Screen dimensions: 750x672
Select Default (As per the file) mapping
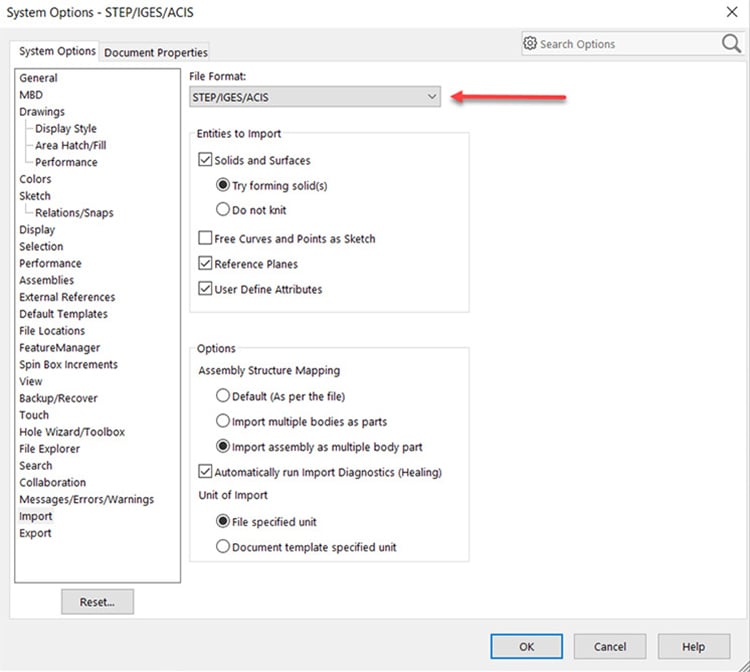[x=223, y=396]
